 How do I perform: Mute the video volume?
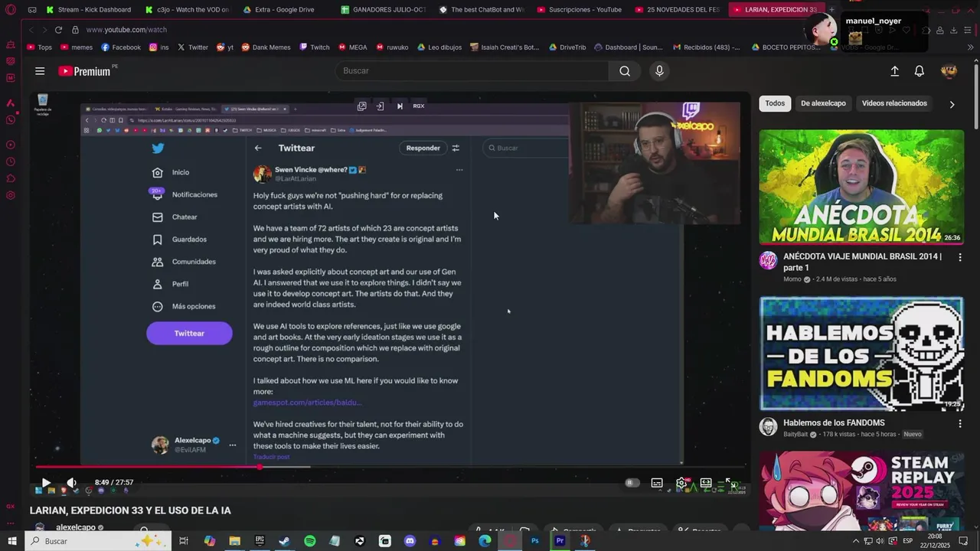[71, 482]
